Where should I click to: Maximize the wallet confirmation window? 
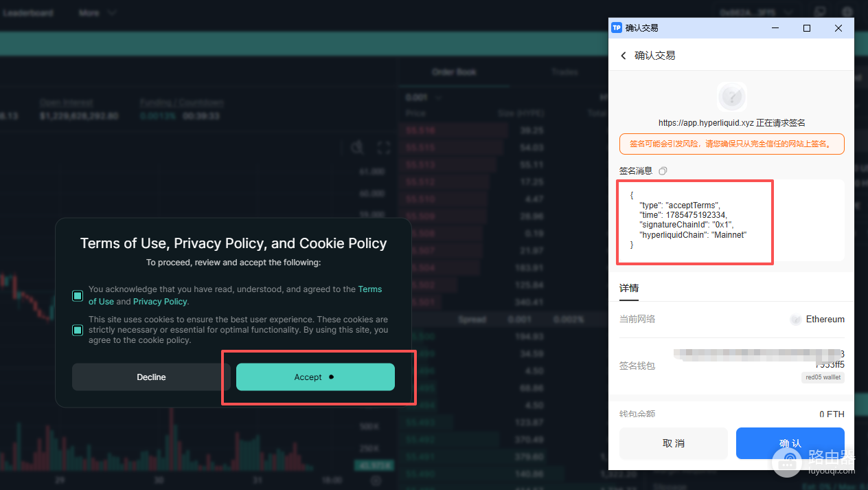coord(807,28)
